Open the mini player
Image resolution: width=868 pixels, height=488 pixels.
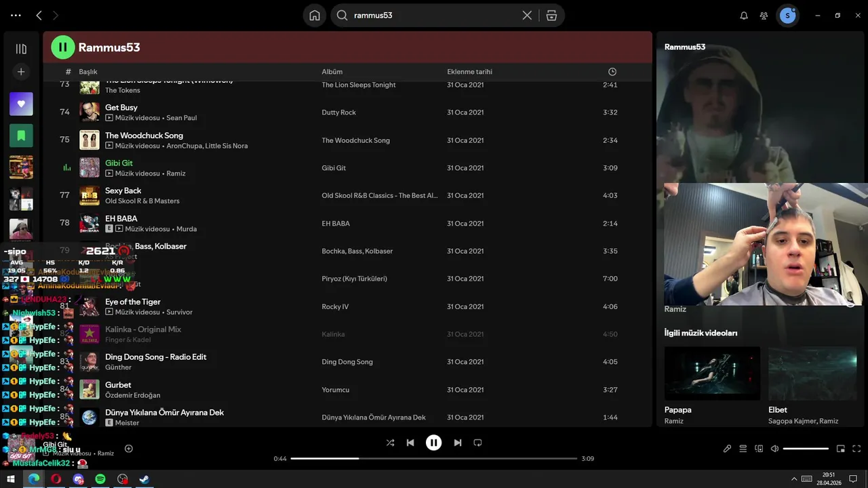[841, 449]
